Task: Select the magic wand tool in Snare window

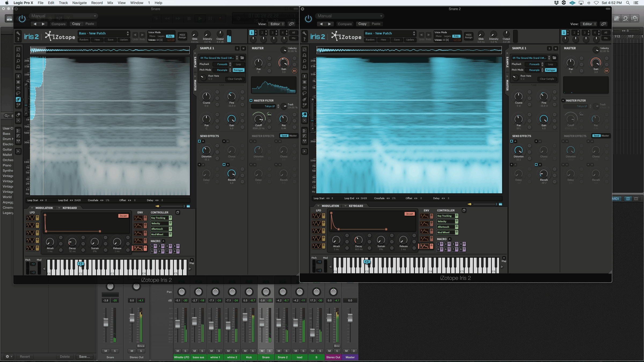Action: pyautogui.click(x=18, y=105)
